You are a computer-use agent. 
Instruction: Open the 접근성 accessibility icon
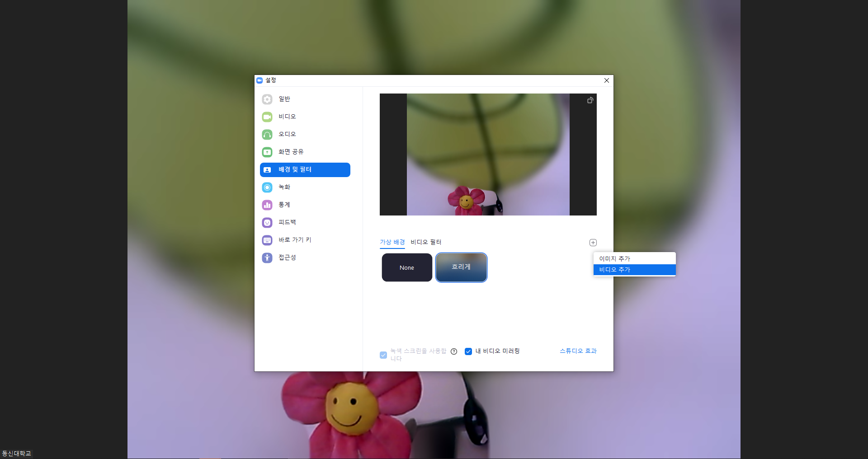click(267, 258)
